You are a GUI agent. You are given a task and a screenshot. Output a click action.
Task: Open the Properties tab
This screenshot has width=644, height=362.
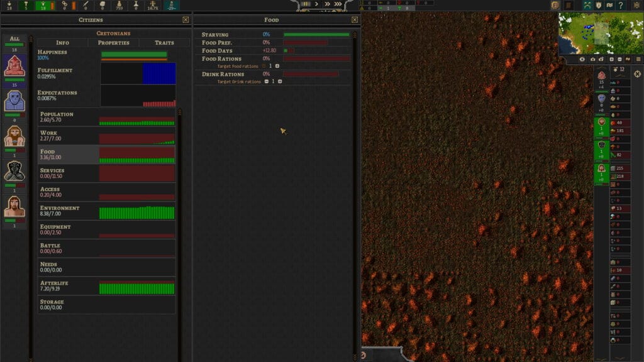pos(113,43)
